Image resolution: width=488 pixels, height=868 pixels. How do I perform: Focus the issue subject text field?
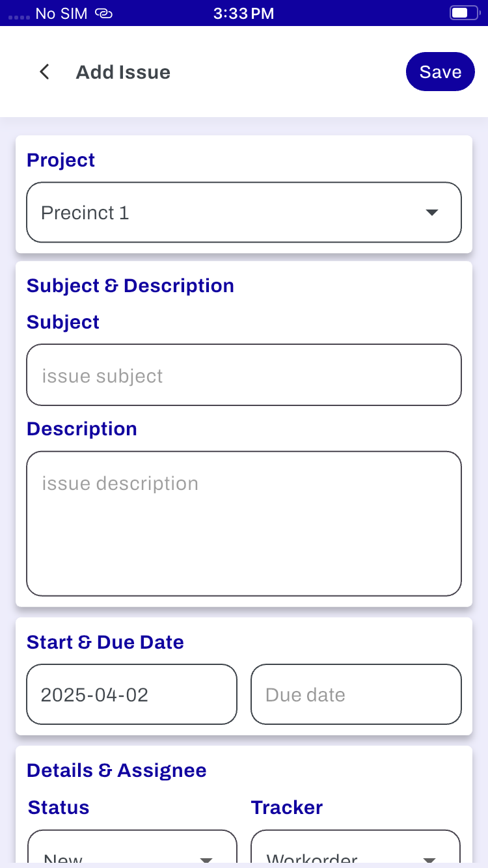coord(244,375)
